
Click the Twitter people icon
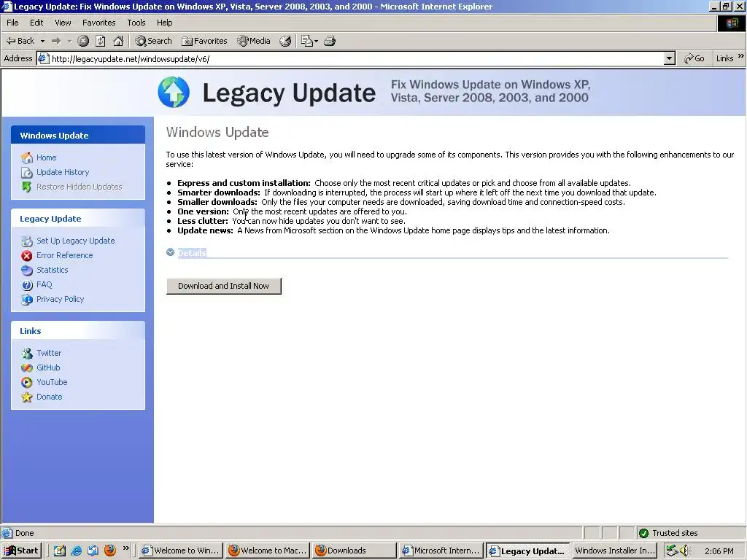pos(27,354)
